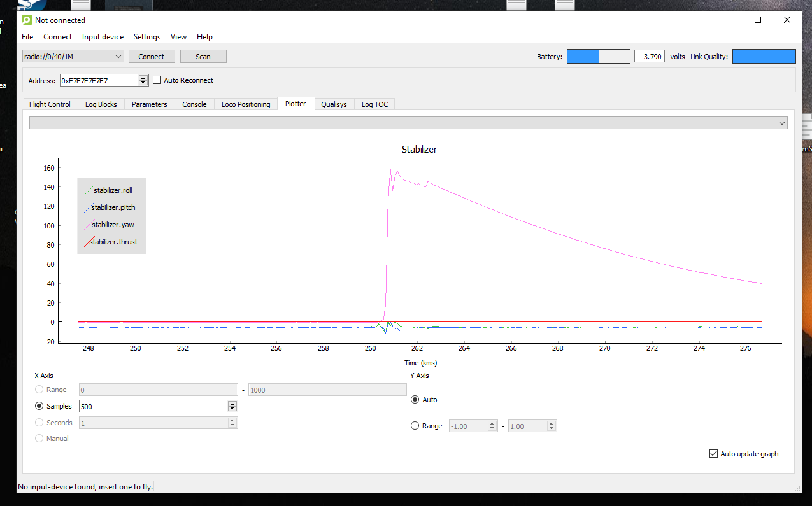Click the Address input field
Image resolution: width=812 pixels, height=506 pixels.
pos(99,80)
